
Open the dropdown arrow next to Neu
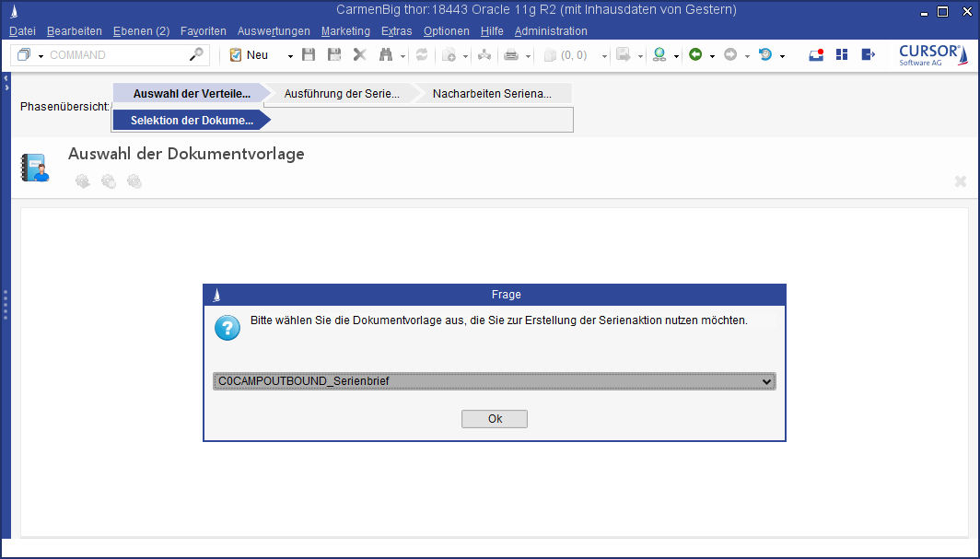[290, 56]
